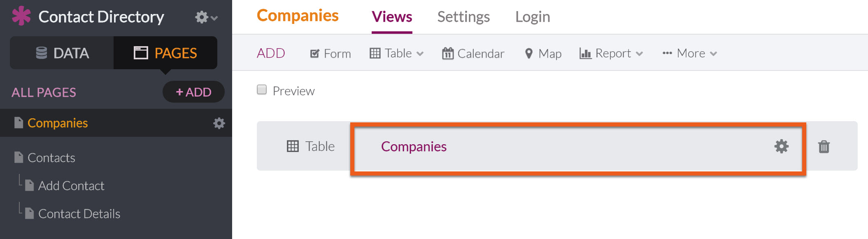Open app settings gear beside Contact Directory

[206, 17]
